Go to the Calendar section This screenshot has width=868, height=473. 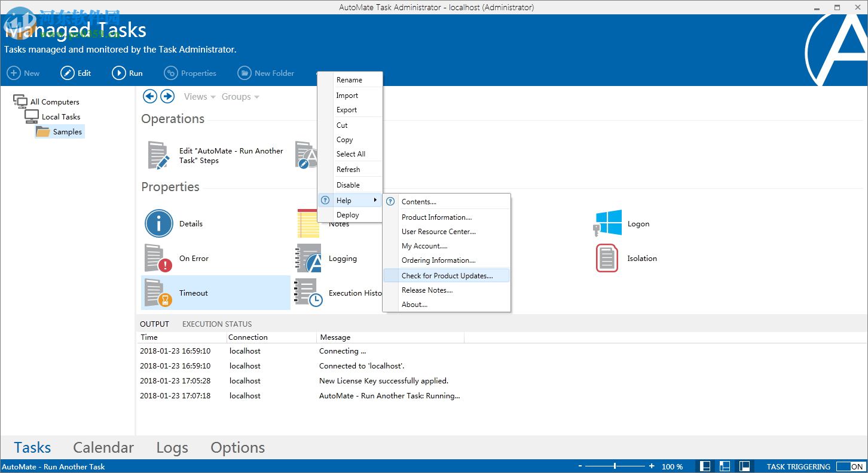(103, 448)
